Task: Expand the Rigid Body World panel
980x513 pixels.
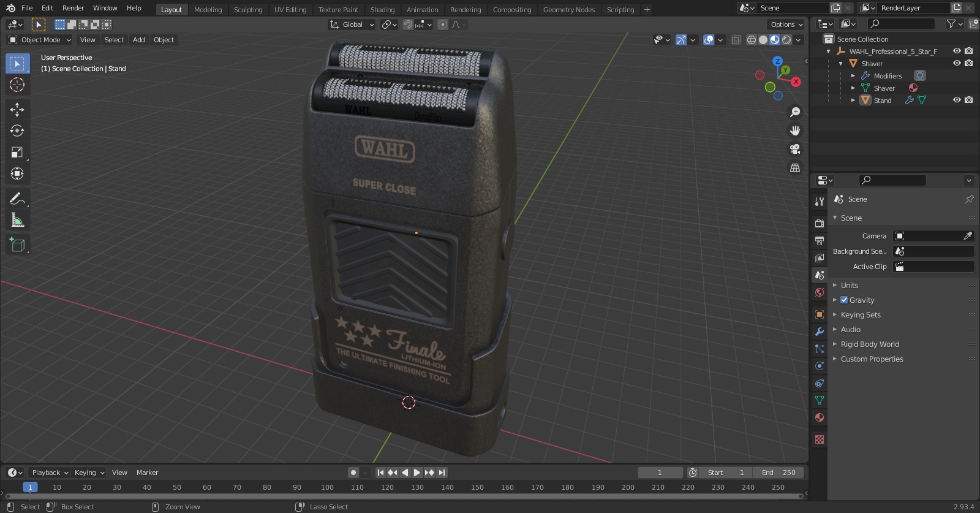Action: tap(870, 344)
